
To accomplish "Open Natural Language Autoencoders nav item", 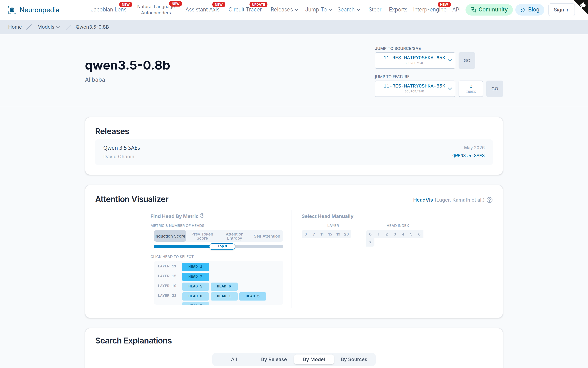I will pos(156,10).
